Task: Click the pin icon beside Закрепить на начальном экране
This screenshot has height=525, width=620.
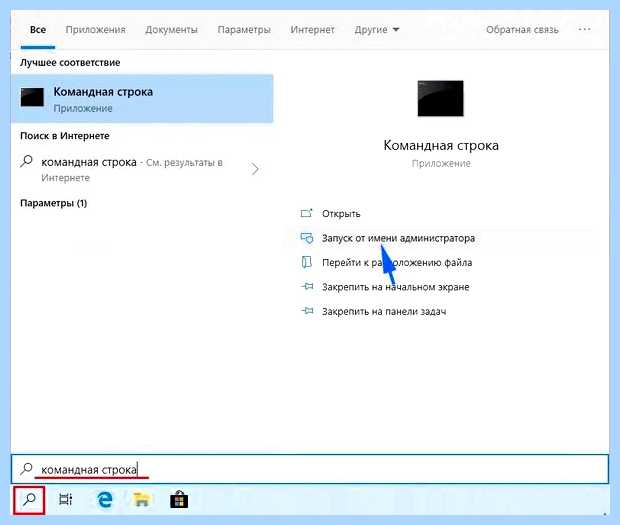Action: click(x=307, y=286)
